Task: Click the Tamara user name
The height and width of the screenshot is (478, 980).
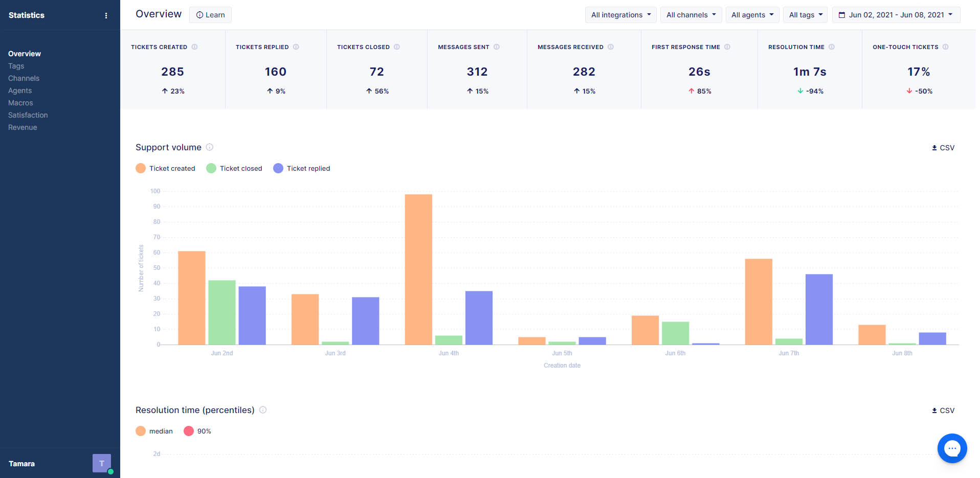Action: 21,464
